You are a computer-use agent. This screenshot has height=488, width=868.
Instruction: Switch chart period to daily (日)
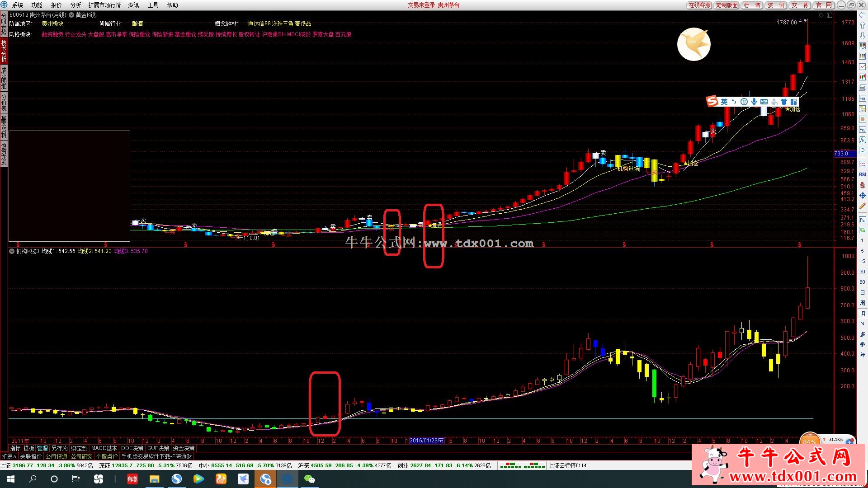tap(863, 293)
